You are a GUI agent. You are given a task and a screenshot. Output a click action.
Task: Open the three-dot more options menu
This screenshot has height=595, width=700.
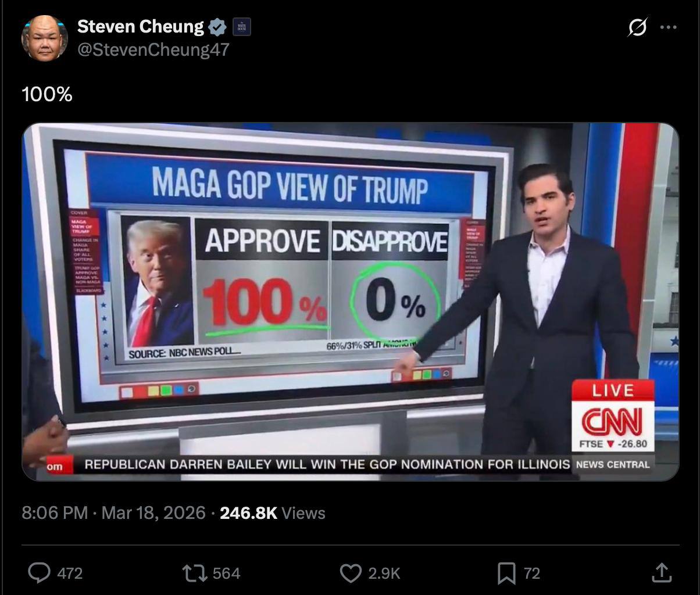coord(669,27)
